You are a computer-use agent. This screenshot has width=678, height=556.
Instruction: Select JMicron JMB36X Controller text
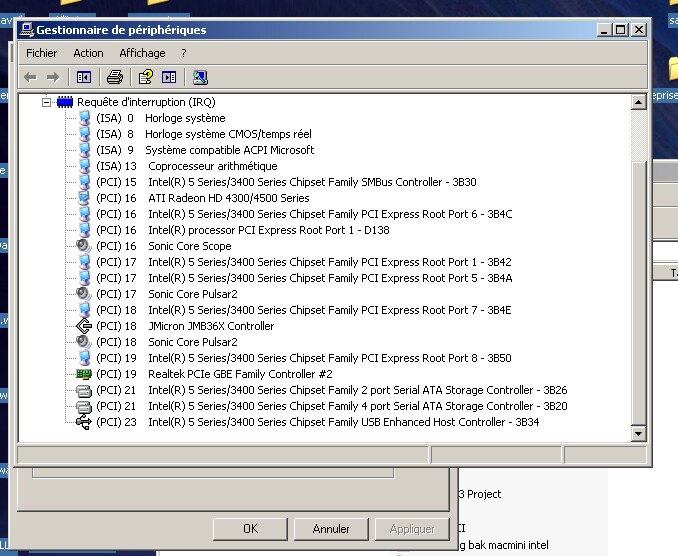pos(211,326)
